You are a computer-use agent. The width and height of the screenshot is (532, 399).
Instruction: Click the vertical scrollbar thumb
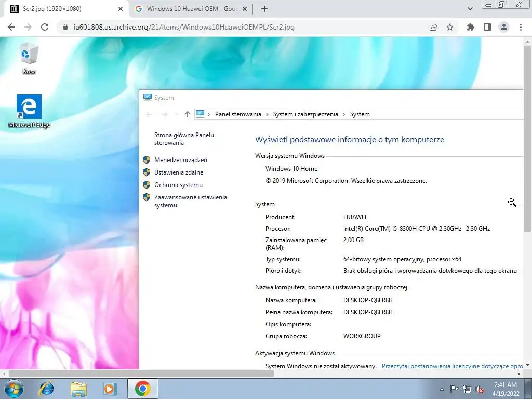click(x=527, y=139)
